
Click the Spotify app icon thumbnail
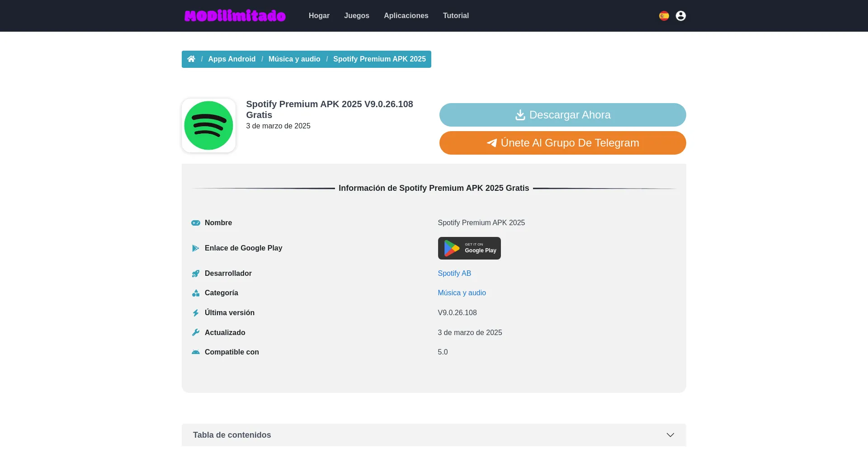click(208, 125)
